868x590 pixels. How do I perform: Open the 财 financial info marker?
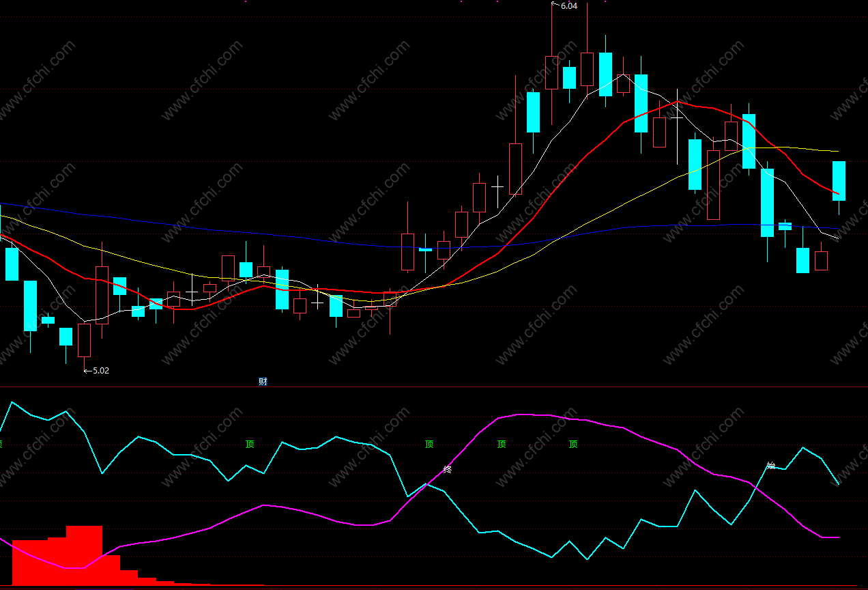pyautogui.click(x=263, y=382)
